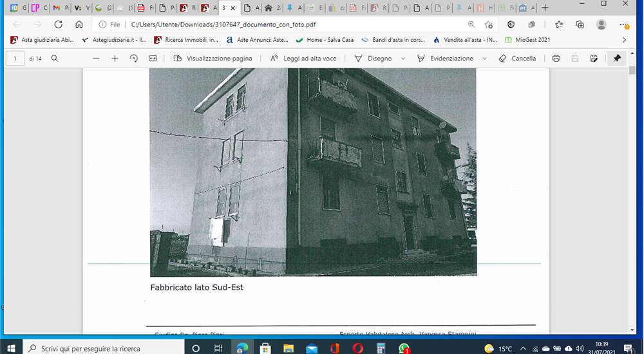Click the scrollbar down arrow
This screenshot has width=644, height=354.
click(x=632, y=330)
